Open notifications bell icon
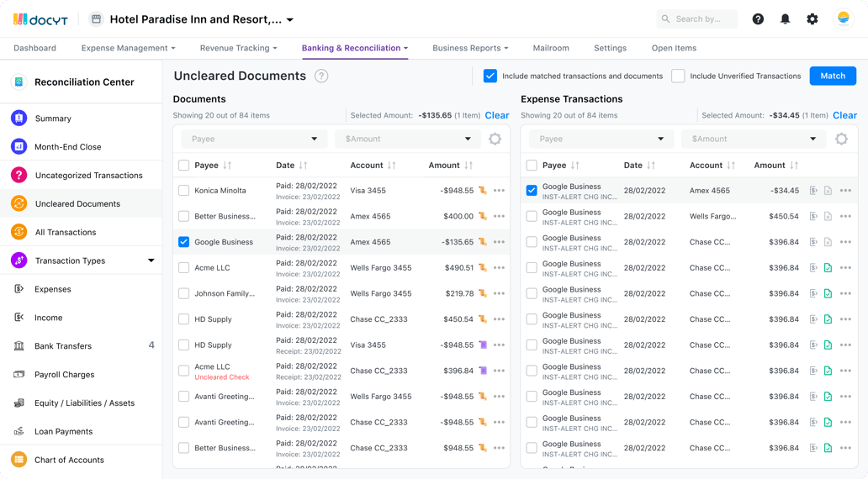Image resolution: width=868 pixels, height=479 pixels. pyautogui.click(x=785, y=18)
